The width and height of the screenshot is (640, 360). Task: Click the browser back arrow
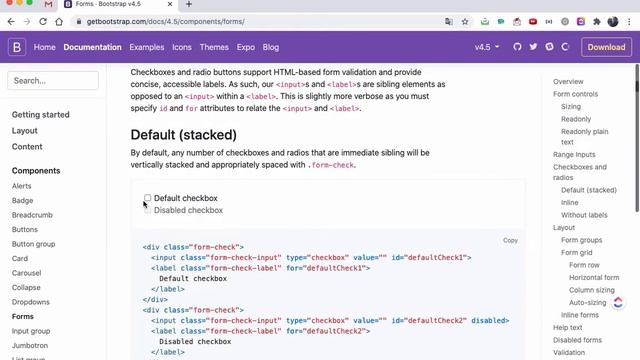pos(11,22)
